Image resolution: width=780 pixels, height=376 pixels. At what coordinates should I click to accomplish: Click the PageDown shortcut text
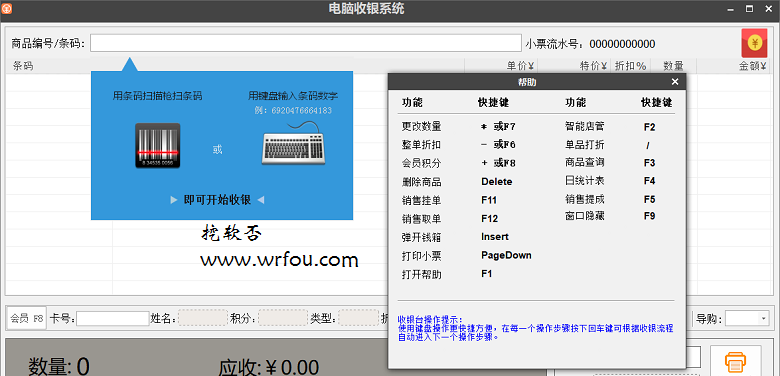[x=506, y=255]
